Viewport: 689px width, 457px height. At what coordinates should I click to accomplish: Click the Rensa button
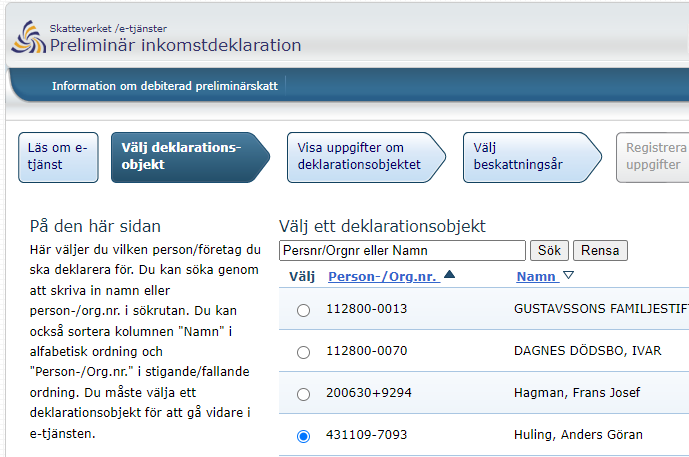coord(600,250)
